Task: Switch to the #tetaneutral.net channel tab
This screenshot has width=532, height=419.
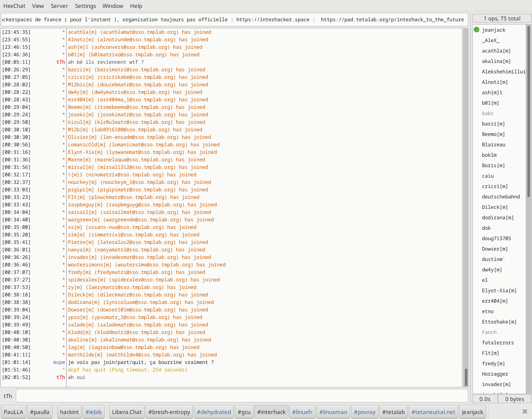Action: (433, 412)
